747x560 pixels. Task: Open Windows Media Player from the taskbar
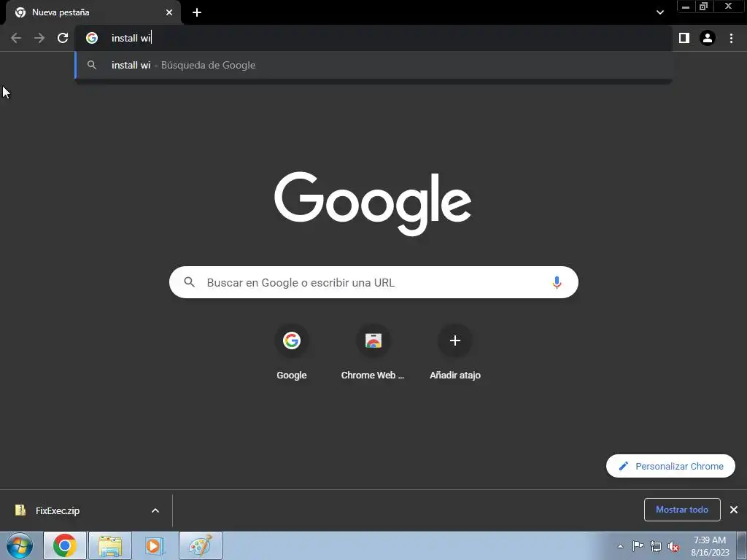click(x=155, y=545)
